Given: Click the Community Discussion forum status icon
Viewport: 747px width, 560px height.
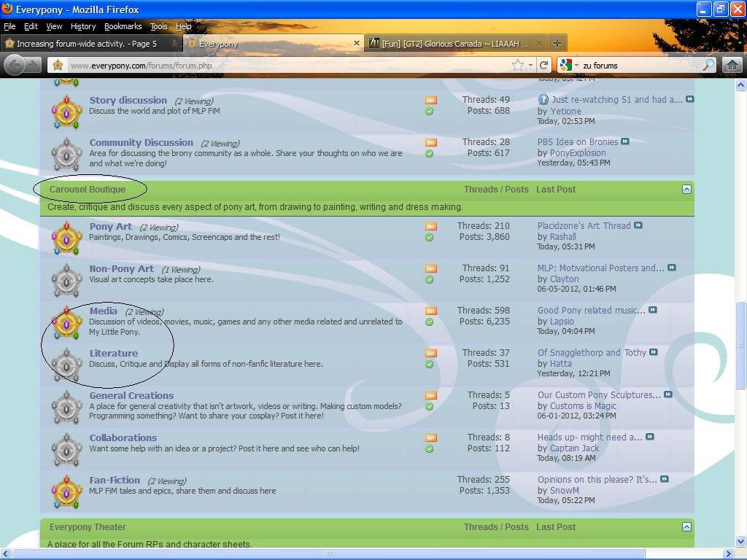Looking at the screenshot, I should (66, 154).
